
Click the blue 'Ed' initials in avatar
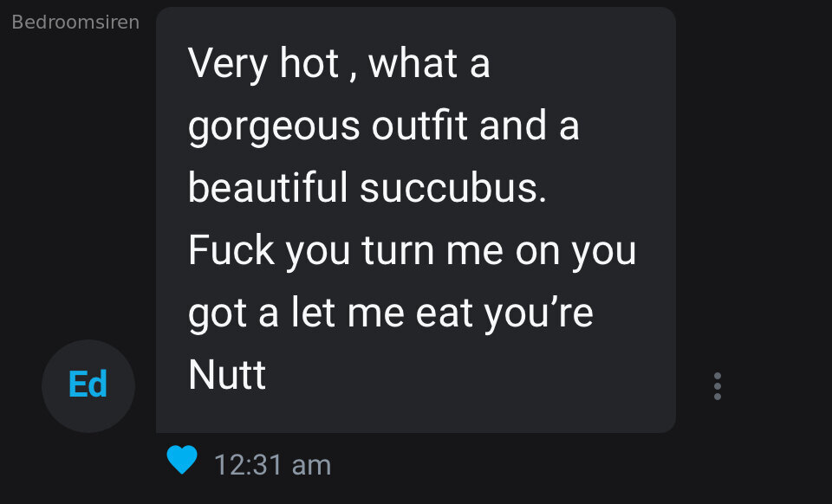coord(88,384)
